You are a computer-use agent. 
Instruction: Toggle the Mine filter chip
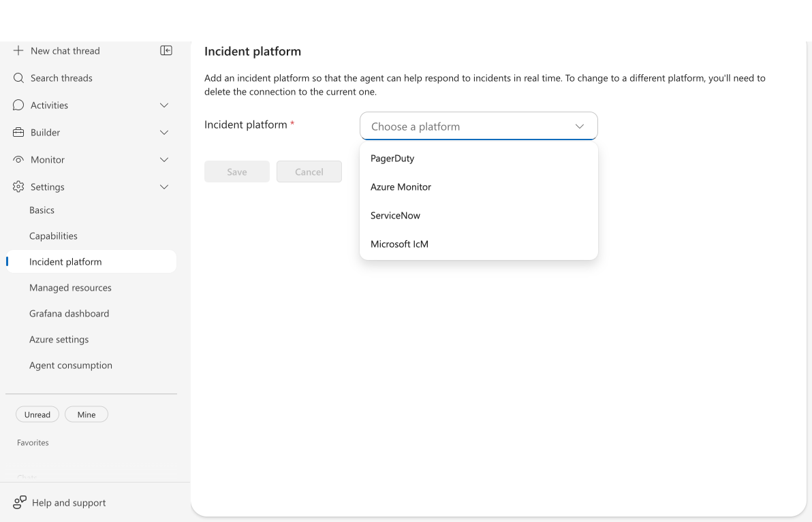click(x=87, y=414)
